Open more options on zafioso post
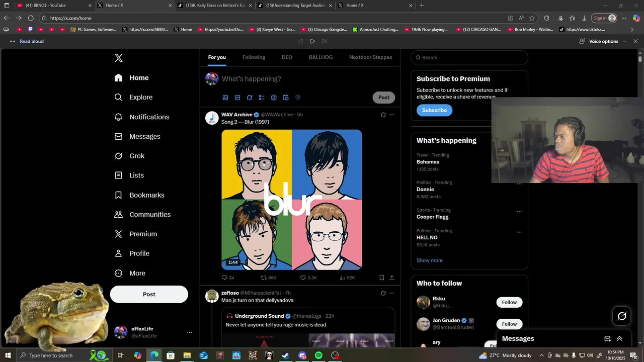 pyautogui.click(x=392, y=293)
